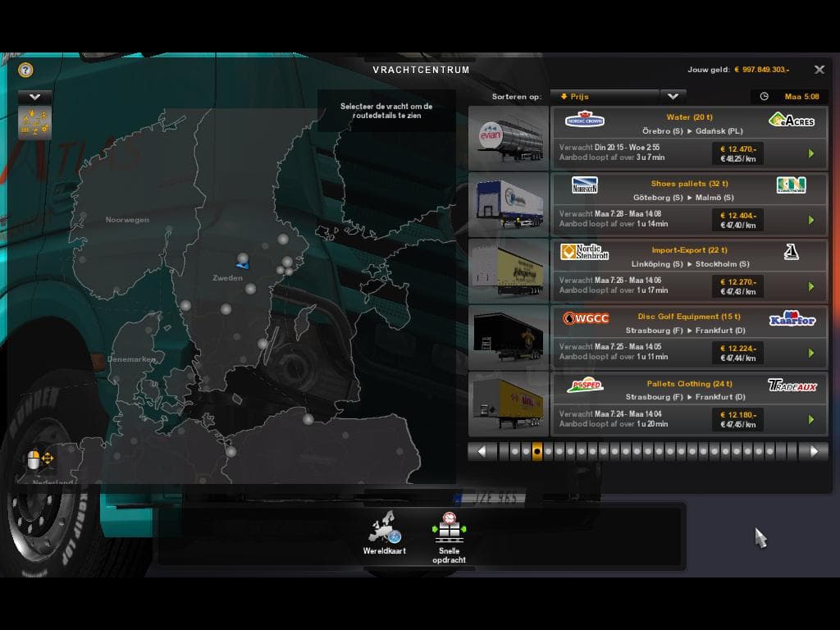Click the 'Jouw geld' balance amount

(761, 70)
